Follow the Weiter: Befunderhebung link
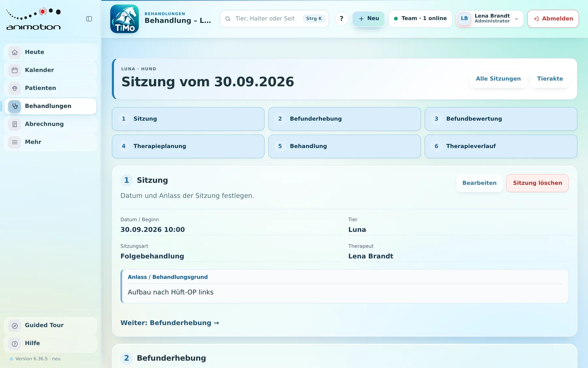This screenshot has width=588, height=368. point(170,323)
